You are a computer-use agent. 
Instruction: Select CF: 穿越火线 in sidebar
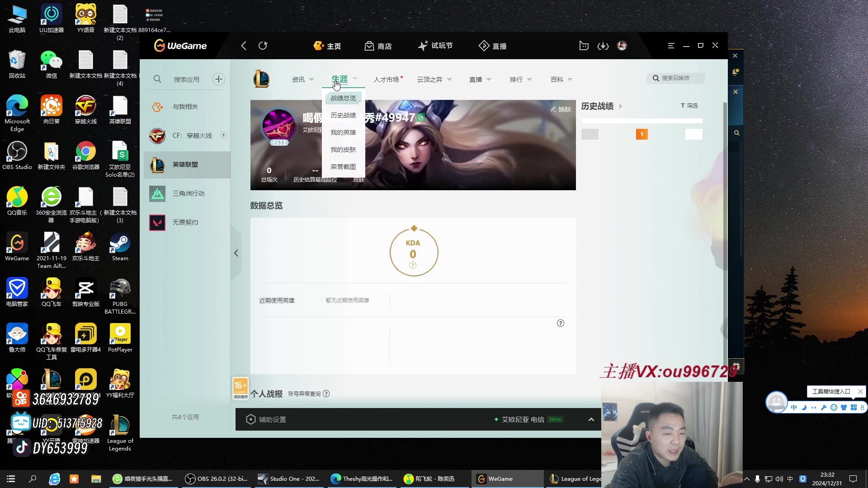click(x=187, y=136)
